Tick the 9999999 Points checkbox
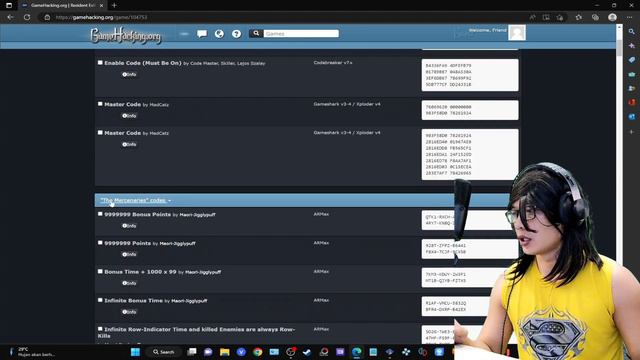Image resolution: width=640 pixels, height=360 pixels. [100, 243]
